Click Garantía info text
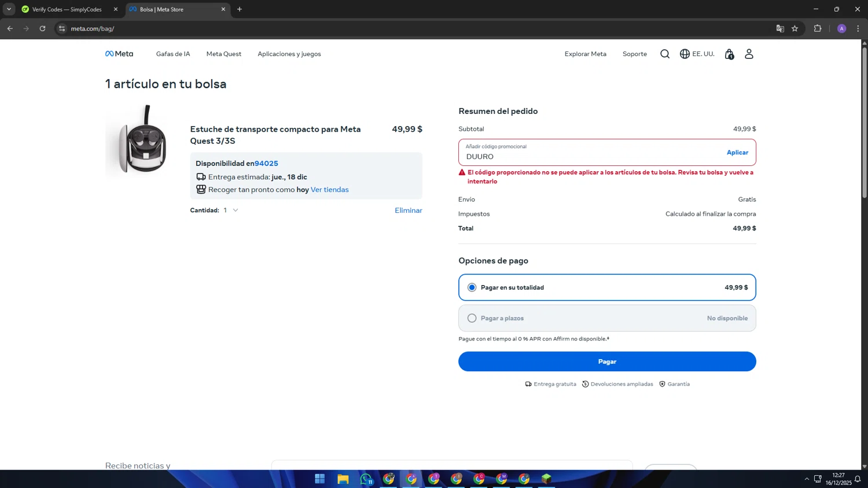 click(x=675, y=384)
